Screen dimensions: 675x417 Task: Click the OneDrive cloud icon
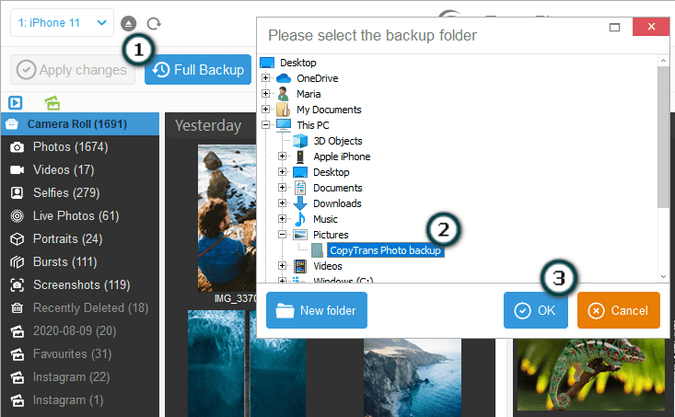pyautogui.click(x=284, y=78)
